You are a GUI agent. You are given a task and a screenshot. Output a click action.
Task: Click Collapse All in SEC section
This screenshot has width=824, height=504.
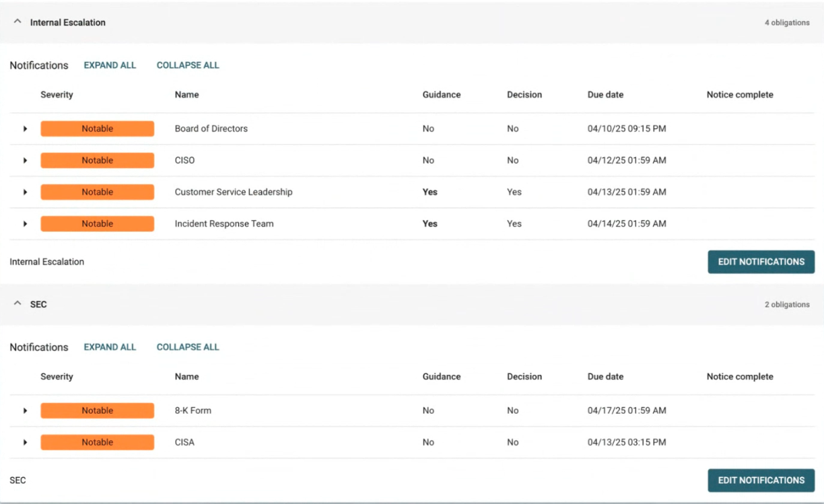click(x=188, y=347)
